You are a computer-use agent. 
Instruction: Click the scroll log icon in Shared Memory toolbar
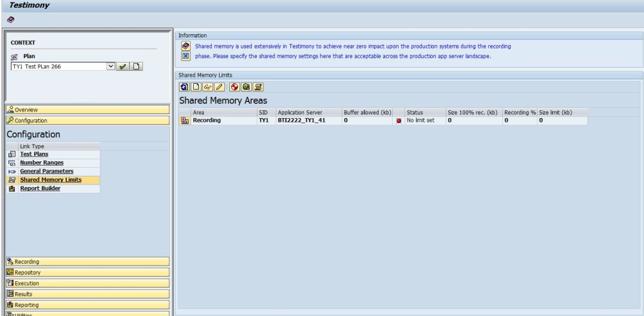click(258, 87)
